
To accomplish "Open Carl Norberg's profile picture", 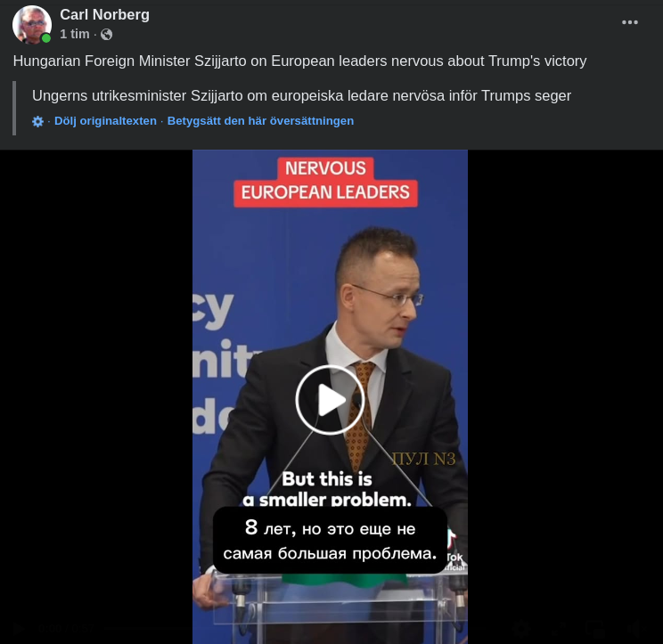I will tap(32, 25).
